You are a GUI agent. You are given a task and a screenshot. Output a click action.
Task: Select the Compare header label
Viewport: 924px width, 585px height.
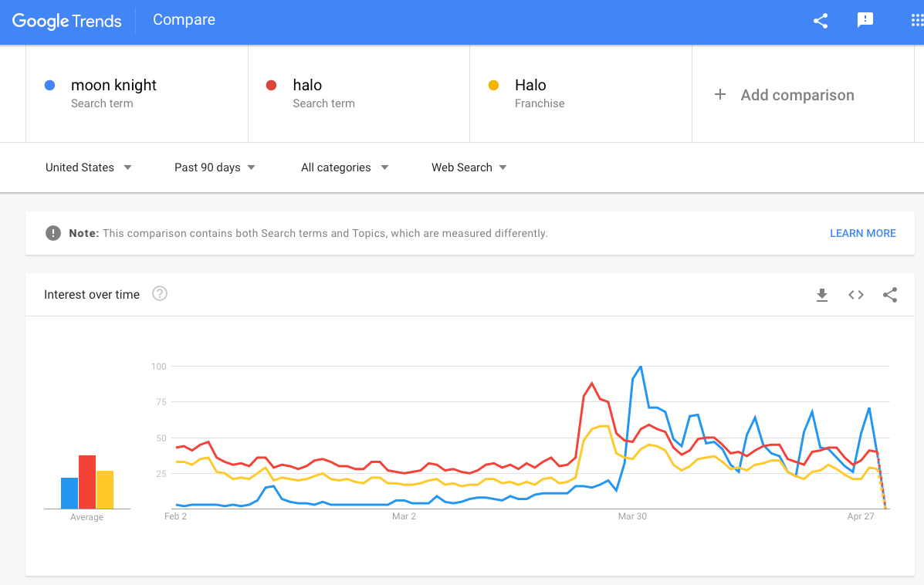pyautogui.click(x=184, y=19)
